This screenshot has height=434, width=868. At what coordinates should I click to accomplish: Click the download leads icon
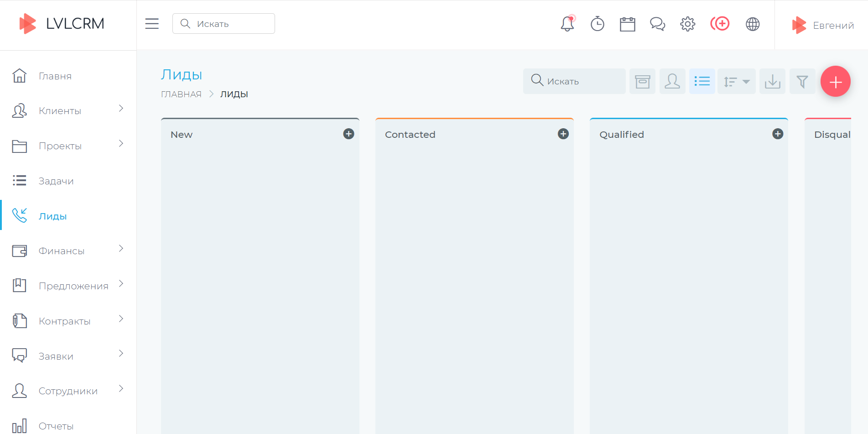(772, 82)
